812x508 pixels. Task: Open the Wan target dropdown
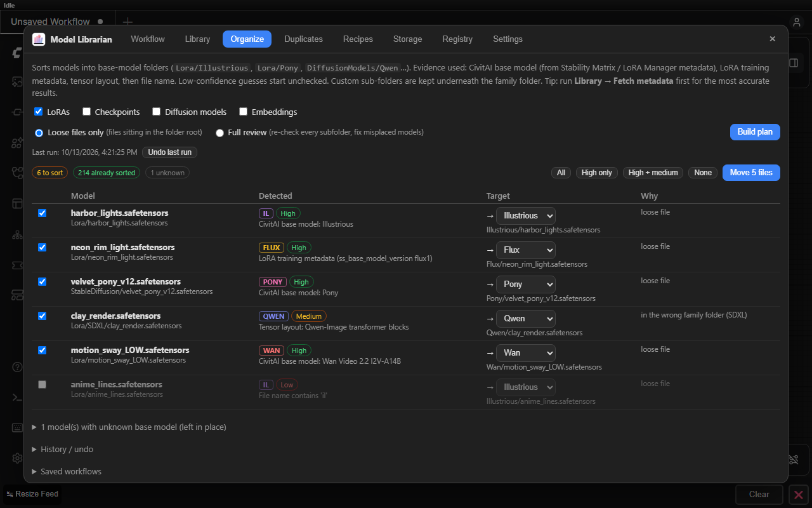pyautogui.click(x=526, y=352)
